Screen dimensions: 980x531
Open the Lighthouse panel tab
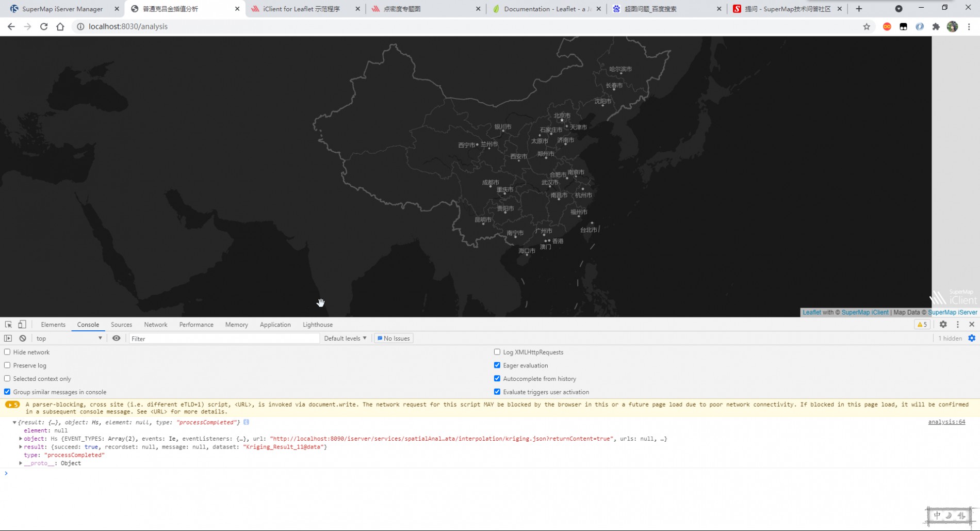pyautogui.click(x=318, y=325)
